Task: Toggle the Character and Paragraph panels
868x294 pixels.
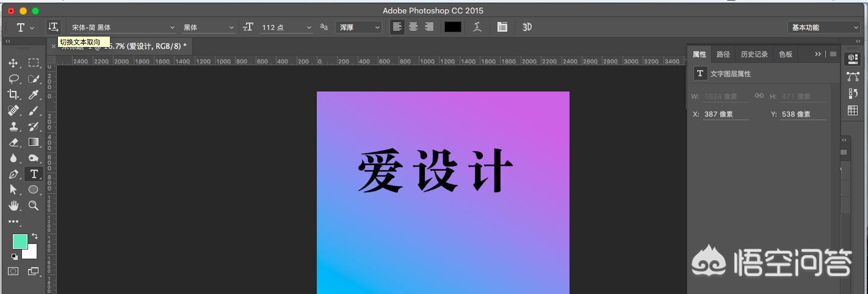Action: (502, 27)
